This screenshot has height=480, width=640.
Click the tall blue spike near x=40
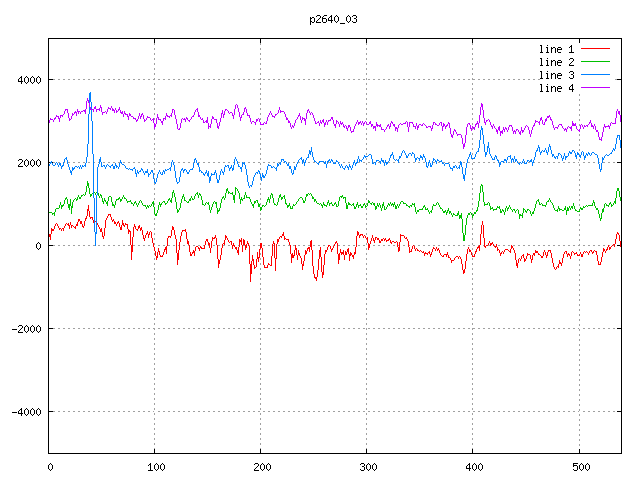point(90,96)
